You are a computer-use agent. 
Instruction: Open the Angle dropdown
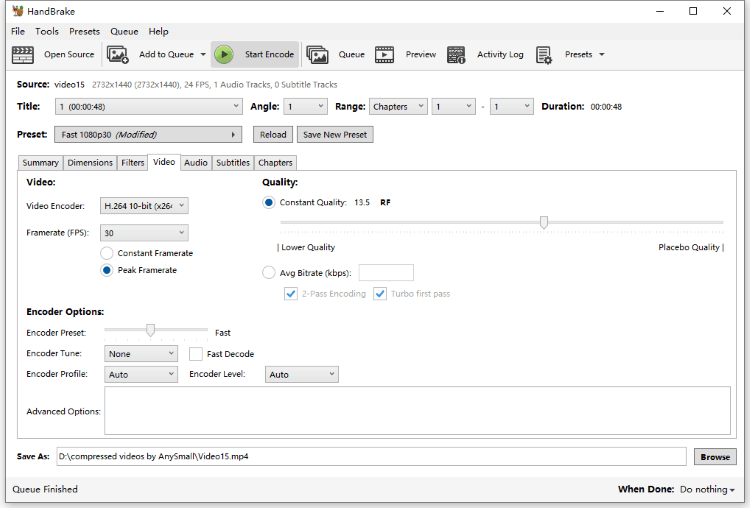pyautogui.click(x=305, y=107)
